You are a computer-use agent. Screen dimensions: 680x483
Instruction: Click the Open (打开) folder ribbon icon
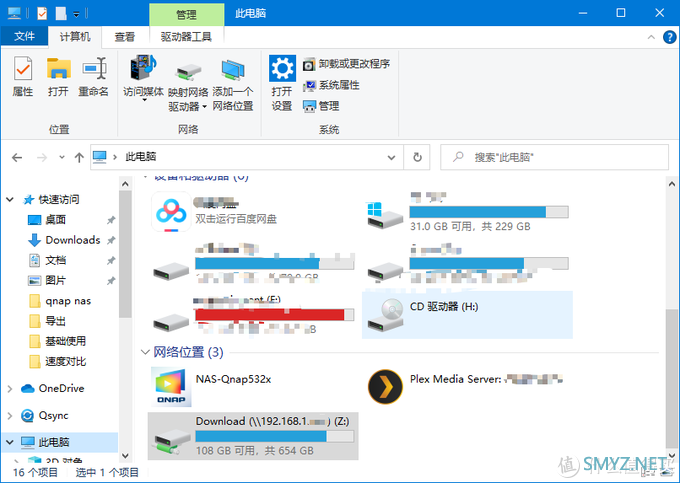(x=59, y=76)
